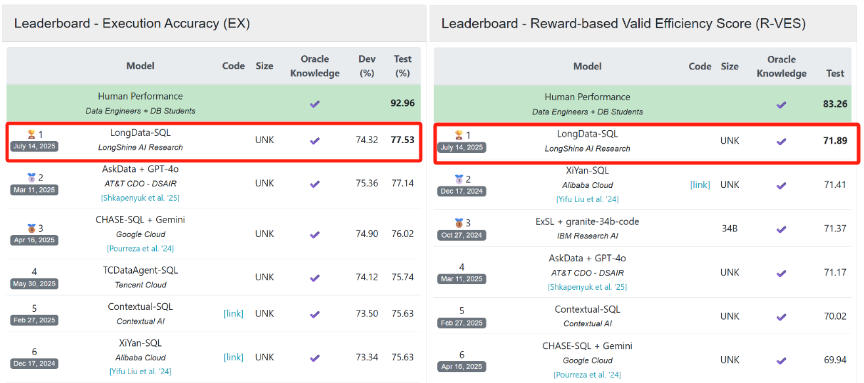Viewport: 864px width, 383px height.
Task: Open the Pourreza et al. '24 reference in EX table
Action: [x=141, y=249]
